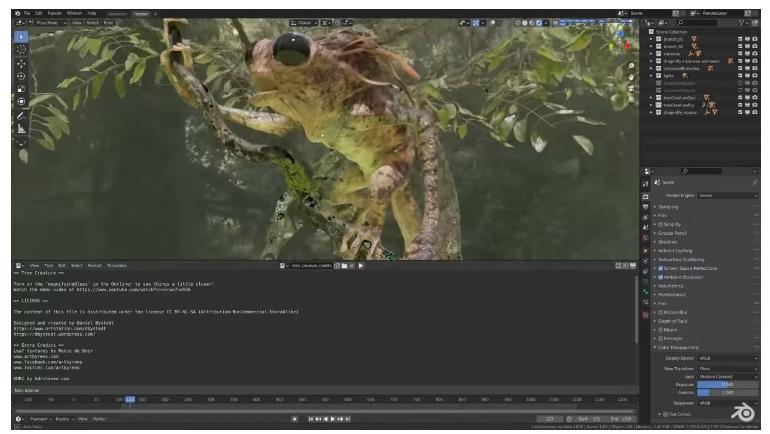Click the outliner search field
770x434 pixels.
coord(699,23)
